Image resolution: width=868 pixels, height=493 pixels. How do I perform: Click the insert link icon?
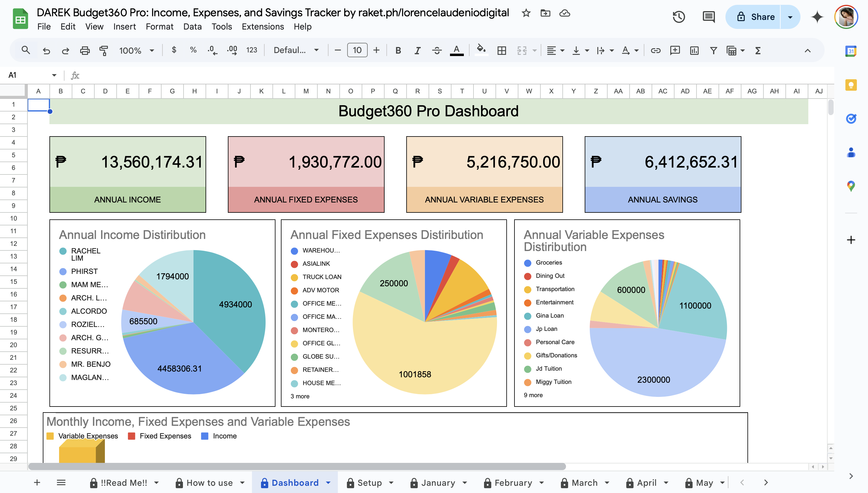tap(656, 50)
